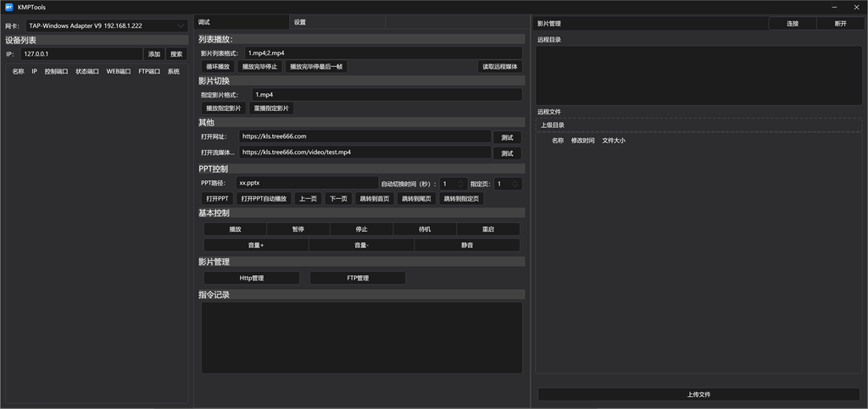Click 播放指定影片 button
The height and width of the screenshot is (409, 868).
(x=224, y=108)
